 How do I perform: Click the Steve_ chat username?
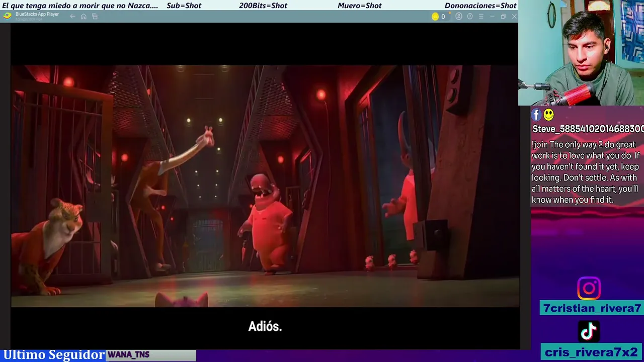(x=588, y=129)
